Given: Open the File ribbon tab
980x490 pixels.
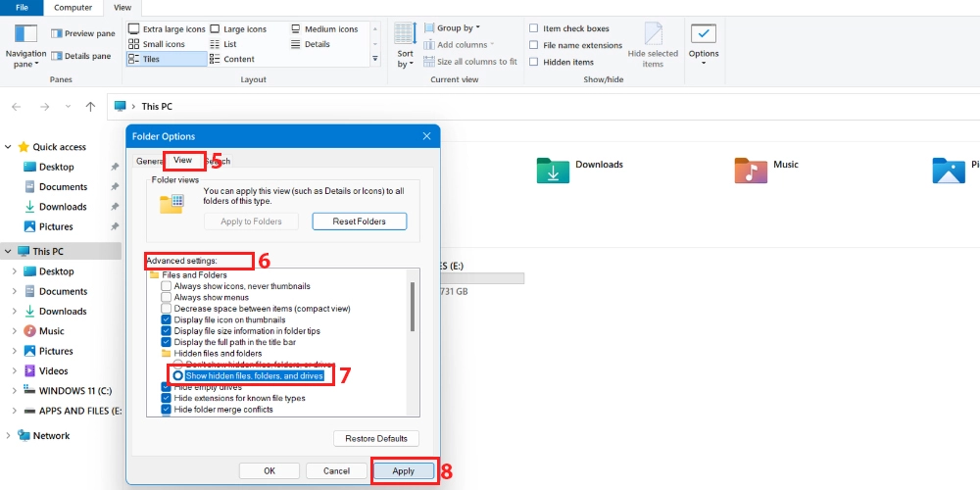Looking at the screenshot, I should coord(22,8).
